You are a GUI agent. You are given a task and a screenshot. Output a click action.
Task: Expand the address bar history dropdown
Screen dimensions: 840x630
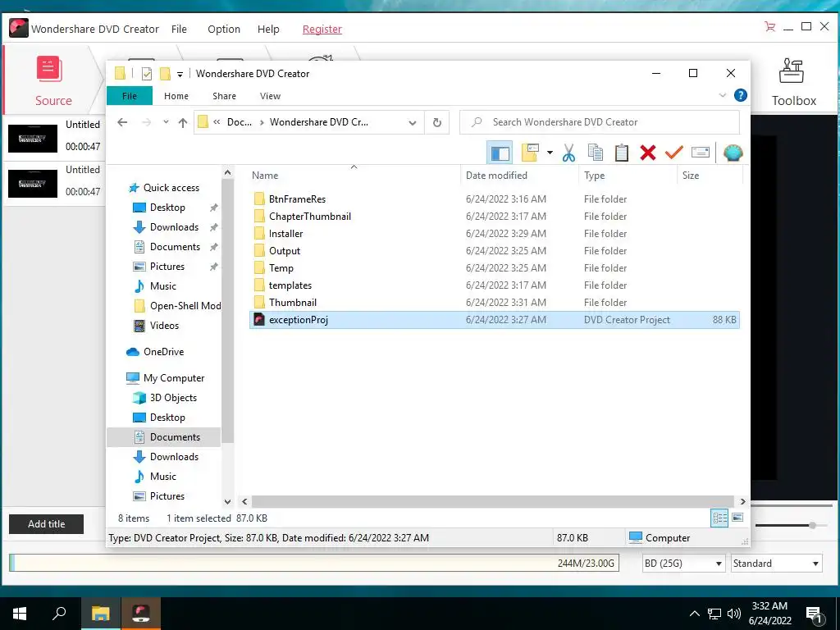(413, 123)
